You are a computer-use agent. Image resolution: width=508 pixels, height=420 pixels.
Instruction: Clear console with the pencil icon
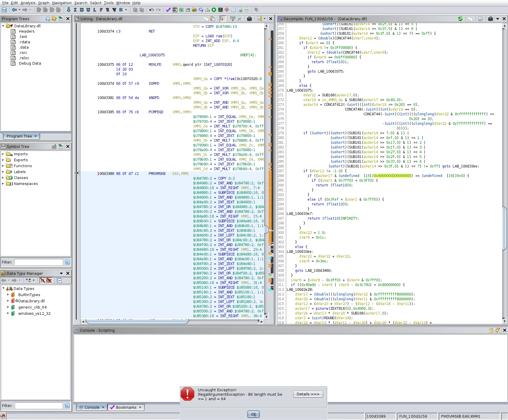(498, 330)
